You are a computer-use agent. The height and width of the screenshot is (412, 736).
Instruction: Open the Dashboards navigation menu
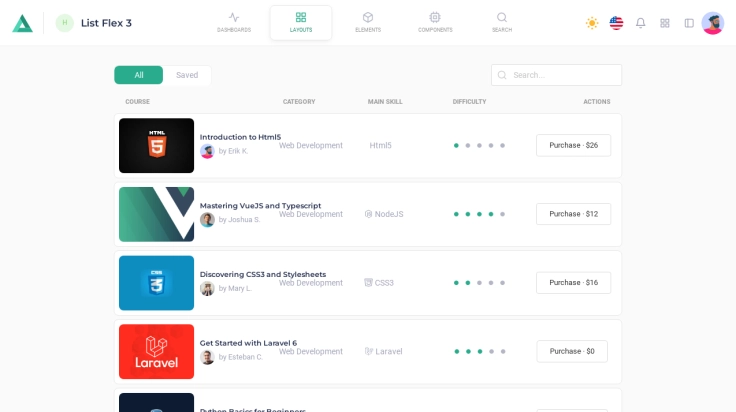[234, 22]
